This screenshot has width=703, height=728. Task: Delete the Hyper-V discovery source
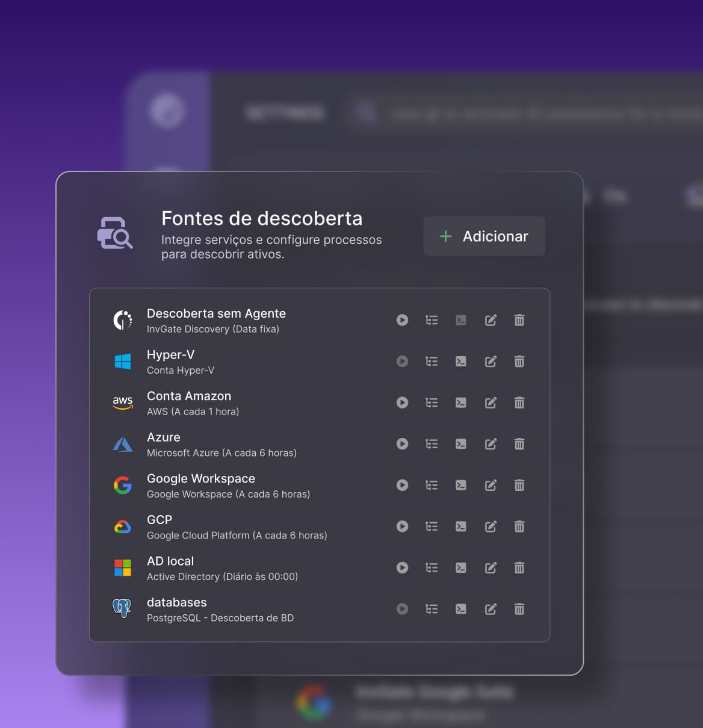[519, 362]
